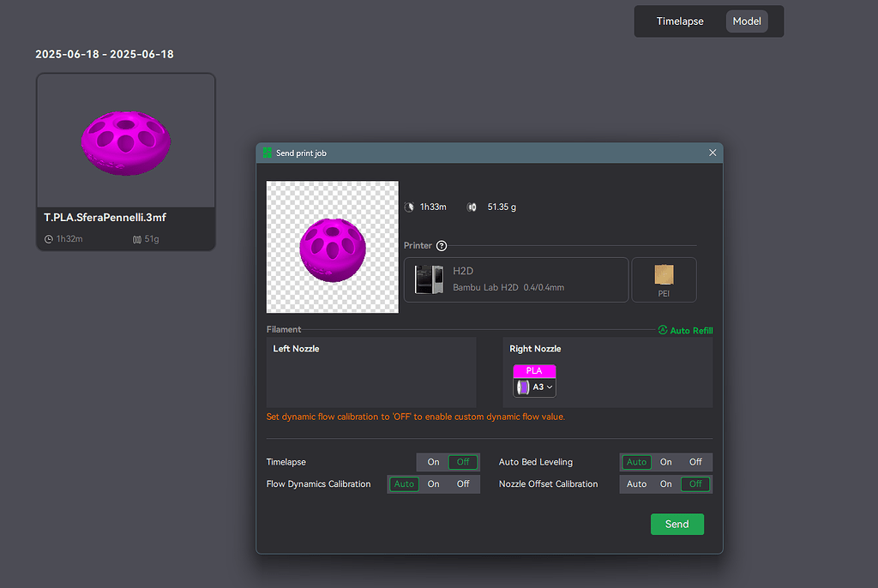Screen dimensions: 878x588
Task: Turn Timelapse On
Action: click(433, 462)
